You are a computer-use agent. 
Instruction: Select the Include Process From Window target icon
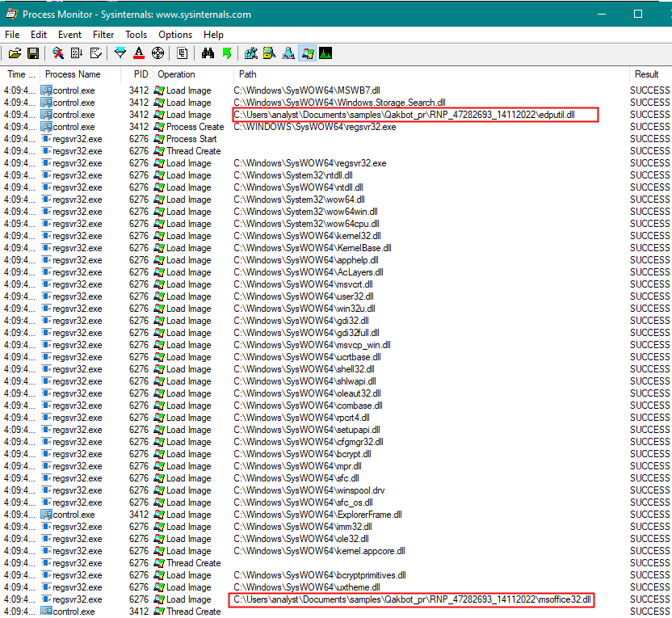pos(157,53)
